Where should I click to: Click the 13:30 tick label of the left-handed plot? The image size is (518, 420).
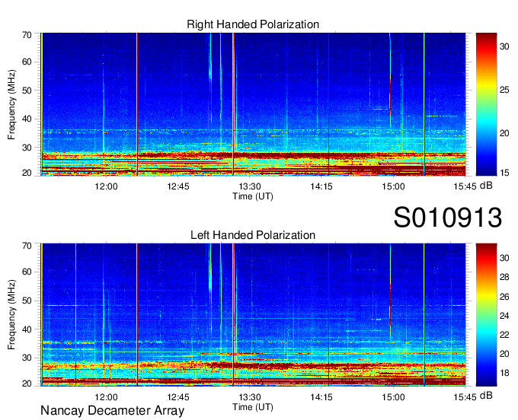[250, 397]
